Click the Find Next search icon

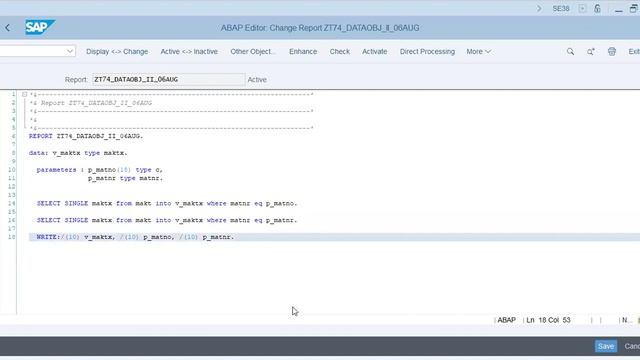pyautogui.click(x=591, y=51)
